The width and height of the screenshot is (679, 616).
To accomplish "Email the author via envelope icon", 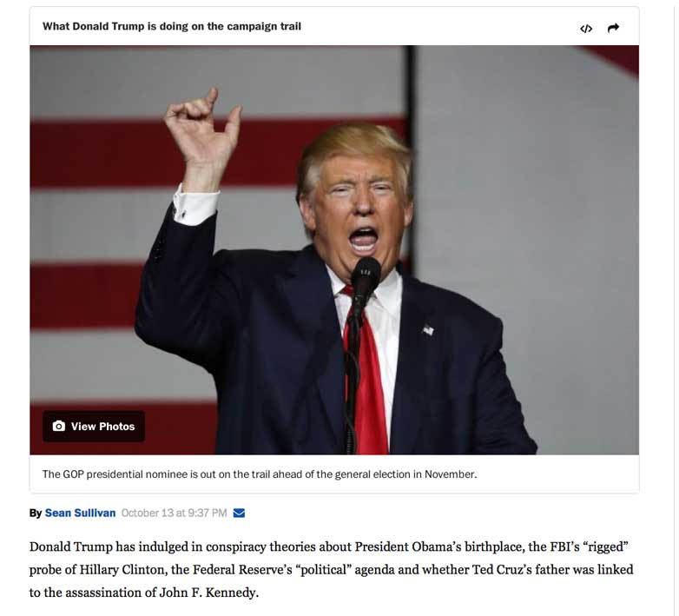I will point(239,513).
